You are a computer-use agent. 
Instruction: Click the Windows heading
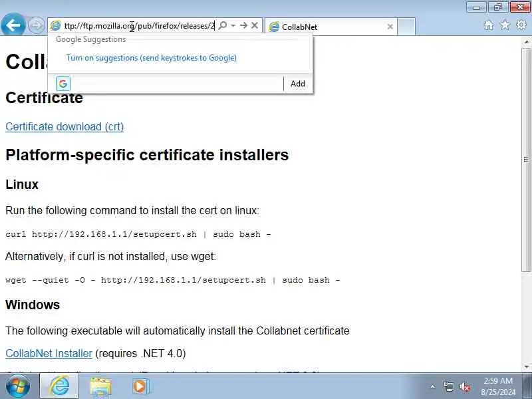[x=33, y=305]
